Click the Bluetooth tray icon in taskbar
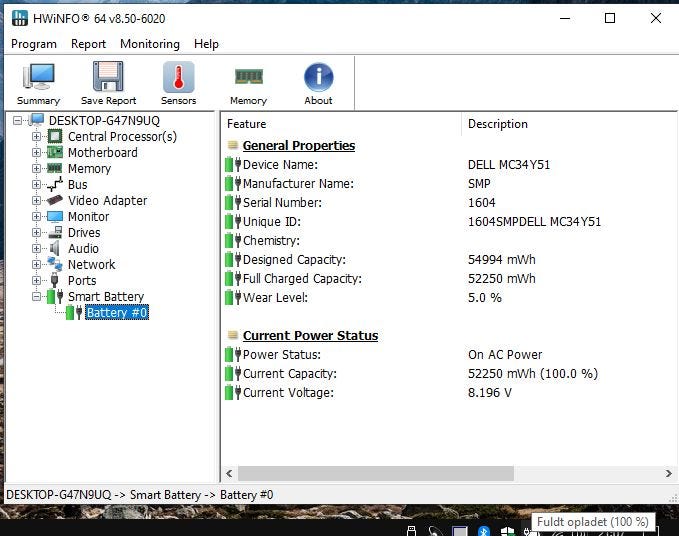Screen dimensions: 679x536 pos(483,531)
